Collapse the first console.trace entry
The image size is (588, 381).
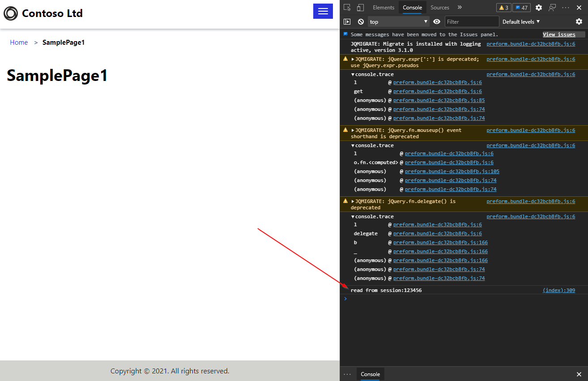[x=353, y=75]
